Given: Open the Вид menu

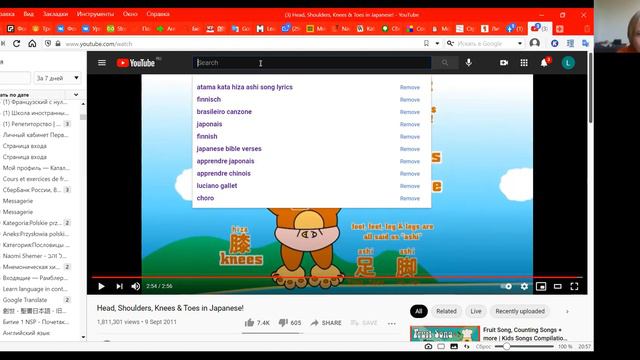Looking at the screenshot, I should coord(29,14).
